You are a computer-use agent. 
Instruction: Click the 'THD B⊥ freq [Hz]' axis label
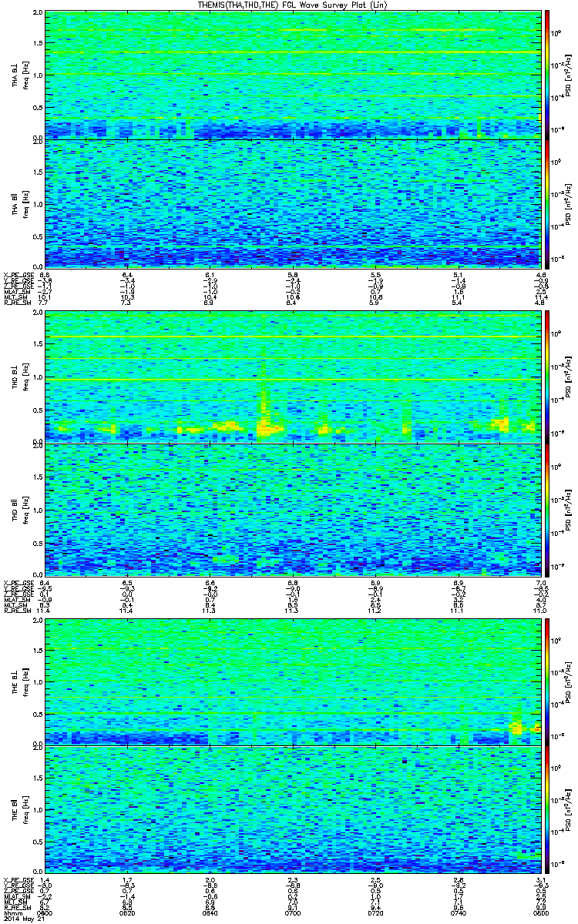tap(19, 378)
